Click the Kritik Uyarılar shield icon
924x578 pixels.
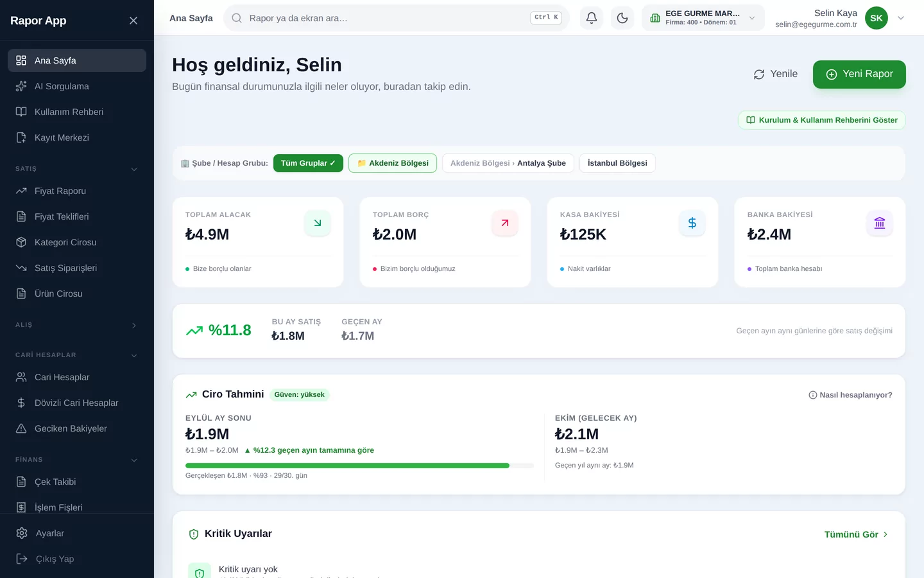click(194, 534)
